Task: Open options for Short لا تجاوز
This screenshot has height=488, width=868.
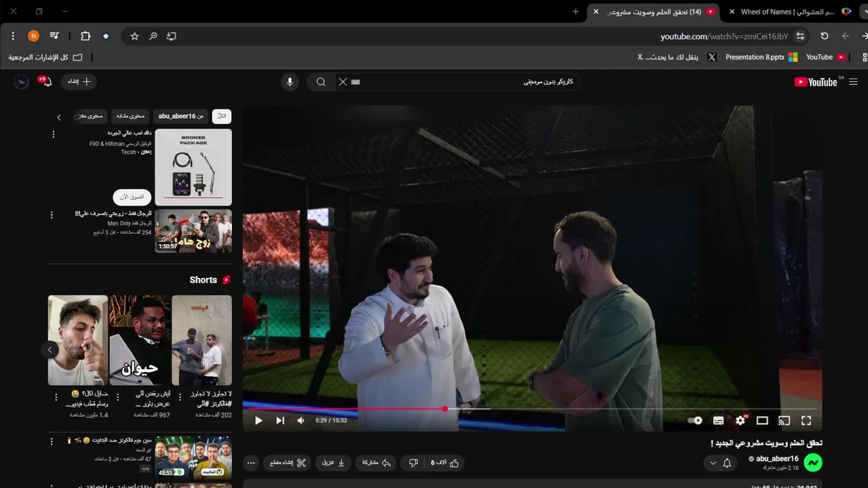Action: (x=180, y=397)
